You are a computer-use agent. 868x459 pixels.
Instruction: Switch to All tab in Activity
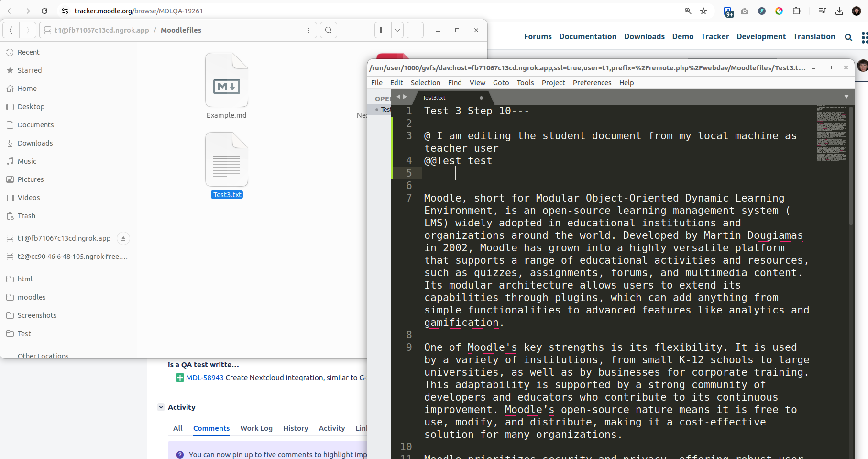pyautogui.click(x=178, y=428)
